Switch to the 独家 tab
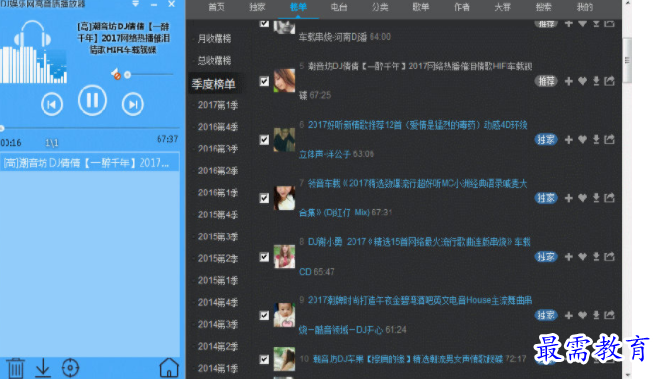The image size is (658, 380). [x=257, y=7]
